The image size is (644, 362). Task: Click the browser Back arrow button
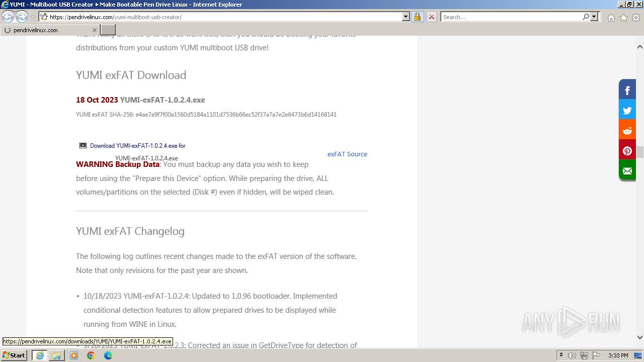pos(8,17)
